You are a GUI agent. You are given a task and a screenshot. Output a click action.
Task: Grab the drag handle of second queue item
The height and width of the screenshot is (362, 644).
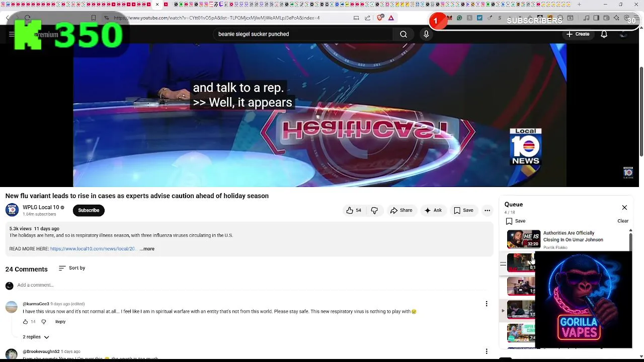(x=503, y=263)
